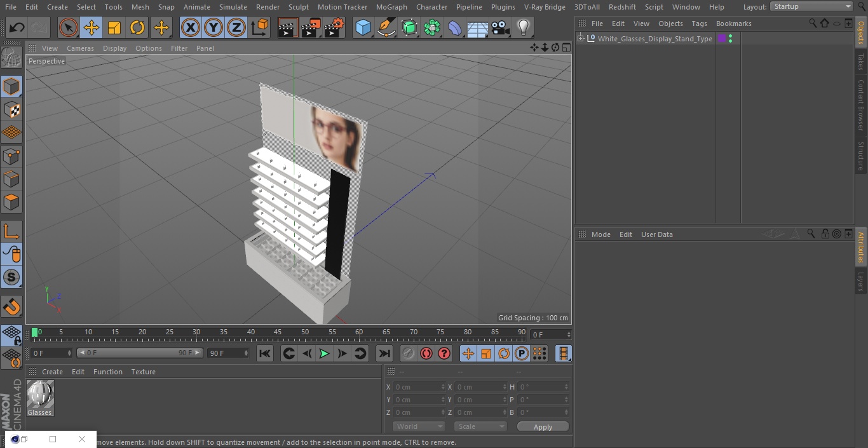Toggle the magnet tool icon
The height and width of the screenshot is (448, 868).
point(11,308)
